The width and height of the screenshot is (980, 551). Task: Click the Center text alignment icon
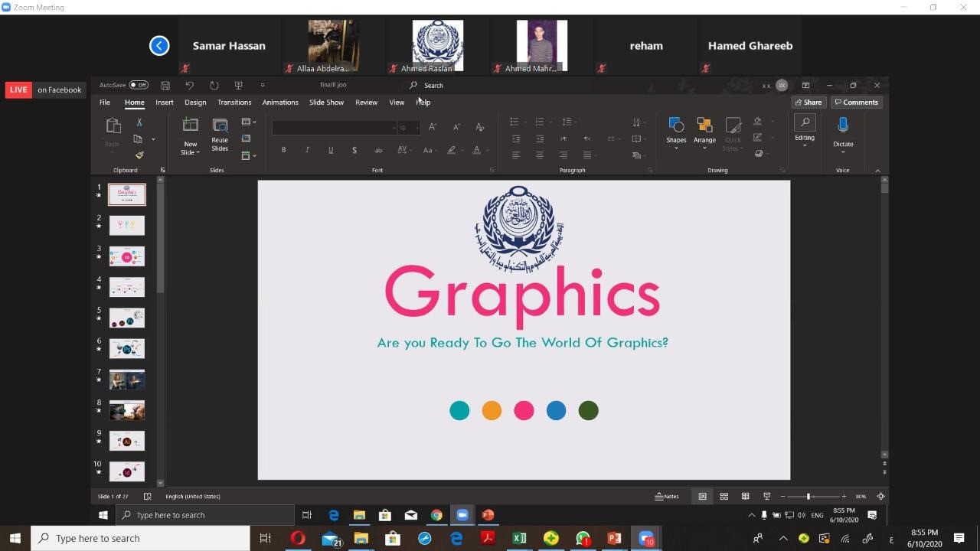pos(540,155)
